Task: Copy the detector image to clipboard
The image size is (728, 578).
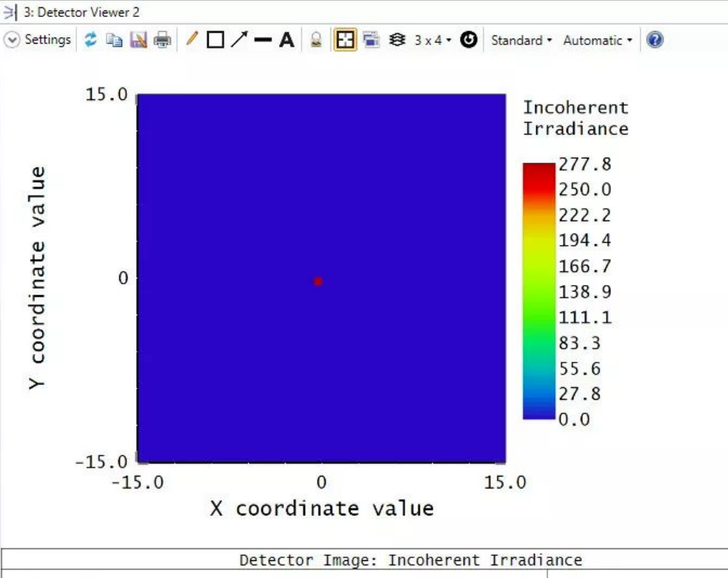Action: pyautogui.click(x=114, y=40)
